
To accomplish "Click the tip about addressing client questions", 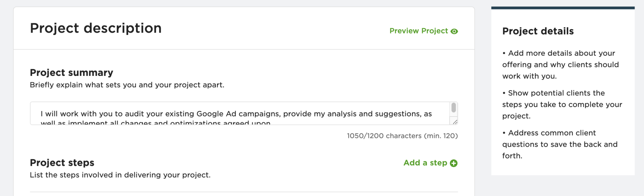I will [559, 144].
